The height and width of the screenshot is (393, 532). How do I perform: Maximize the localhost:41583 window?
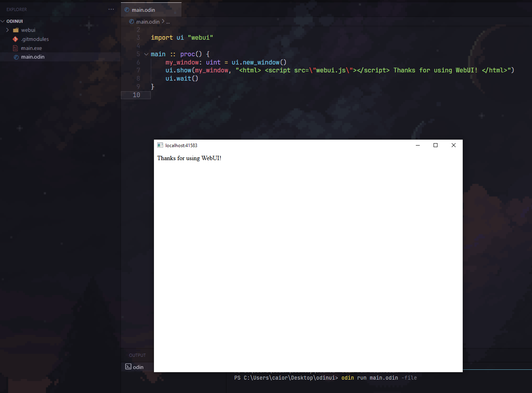click(436, 145)
